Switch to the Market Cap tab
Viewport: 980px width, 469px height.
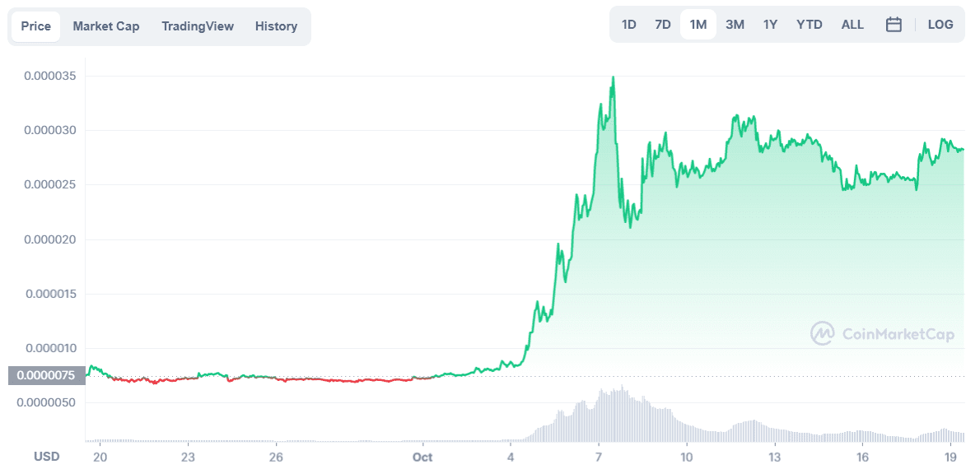pyautogui.click(x=106, y=26)
